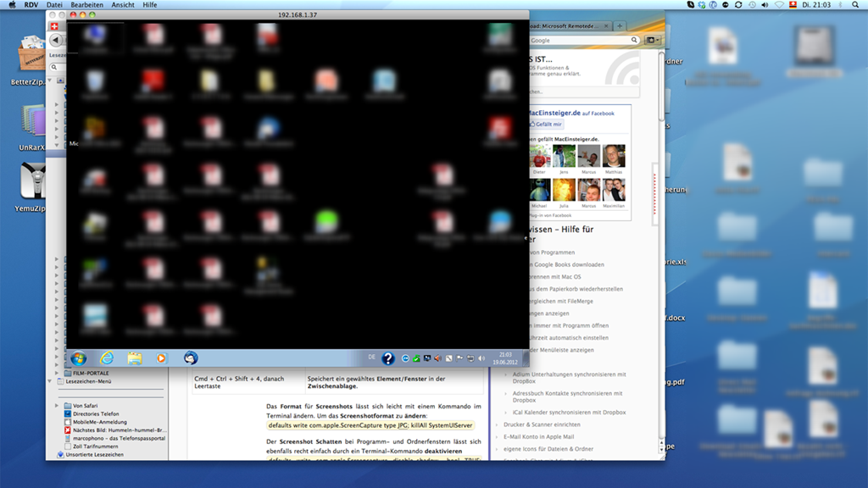Click the Gefällt mir Facebook button

tap(547, 125)
